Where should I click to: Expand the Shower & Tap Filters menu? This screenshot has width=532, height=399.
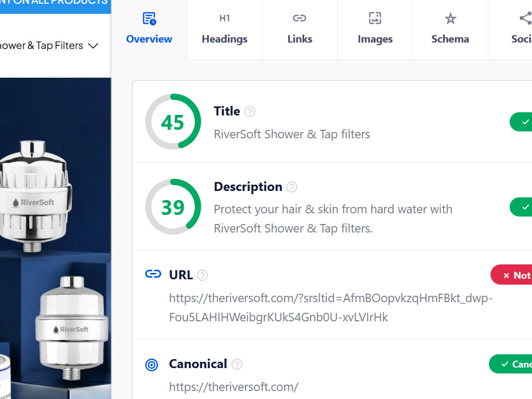point(49,45)
